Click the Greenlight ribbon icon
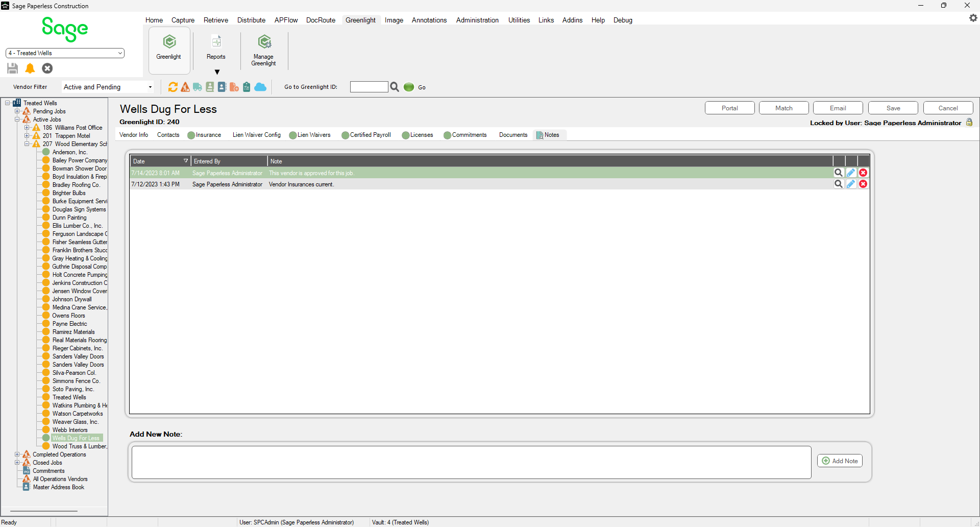This screenshot has width=980, height=527. pyautogui.click(x=169, y=50)
